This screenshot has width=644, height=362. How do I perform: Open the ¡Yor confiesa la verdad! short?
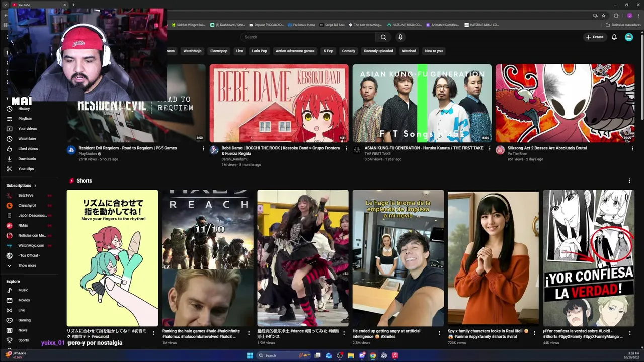pyautogui.click(x=589, y=258)
